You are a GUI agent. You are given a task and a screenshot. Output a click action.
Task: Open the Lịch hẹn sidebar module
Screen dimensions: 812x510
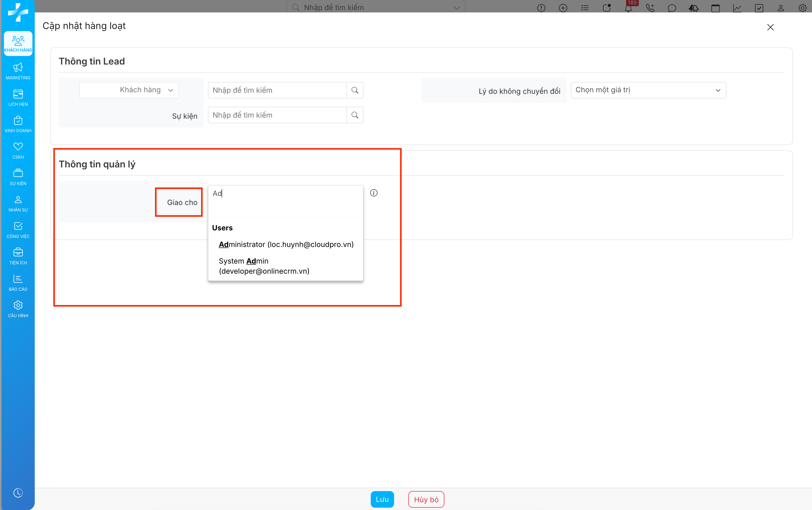[18, 97]
